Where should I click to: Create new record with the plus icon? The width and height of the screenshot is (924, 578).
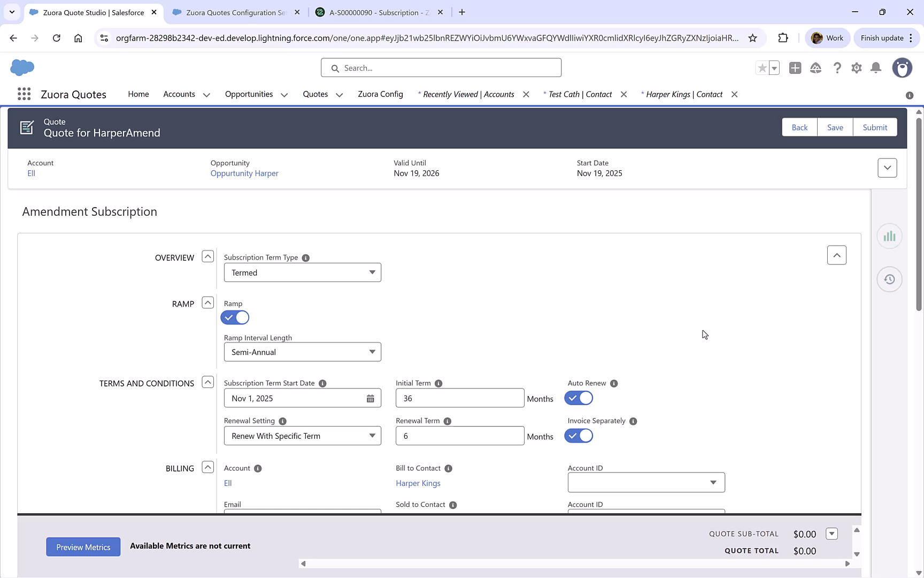795,68
